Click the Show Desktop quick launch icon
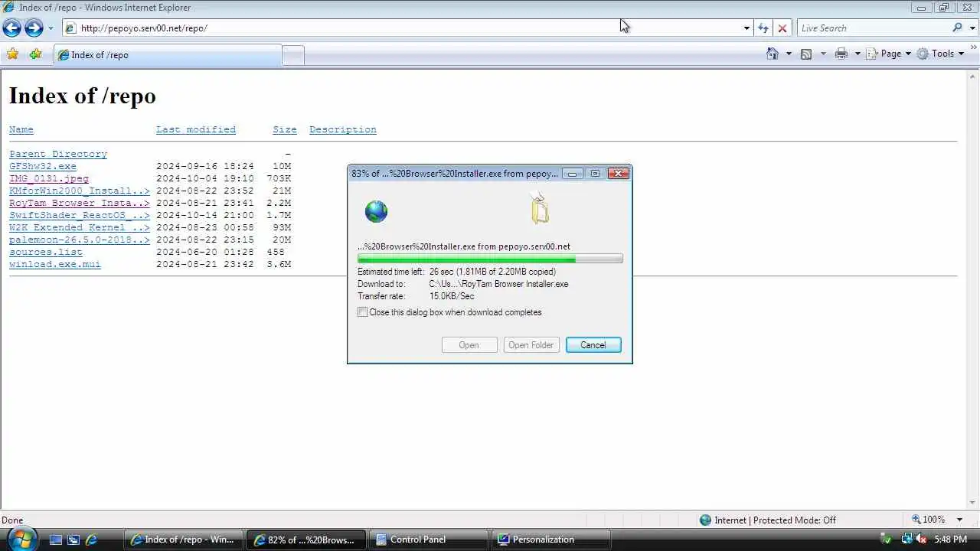Screen dimensions: 980x551 pos(55,540)
